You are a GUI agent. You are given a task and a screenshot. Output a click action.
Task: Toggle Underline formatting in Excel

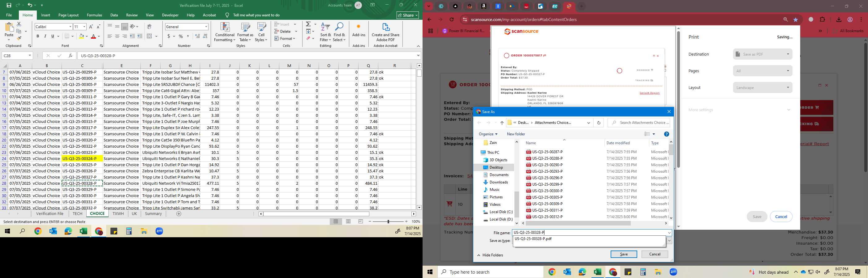[53, 36]
